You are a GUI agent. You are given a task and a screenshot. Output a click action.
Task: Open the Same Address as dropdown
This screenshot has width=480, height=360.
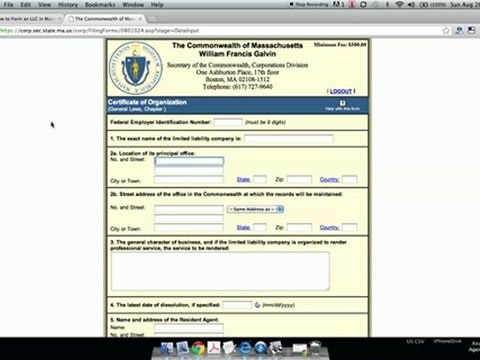255,209
